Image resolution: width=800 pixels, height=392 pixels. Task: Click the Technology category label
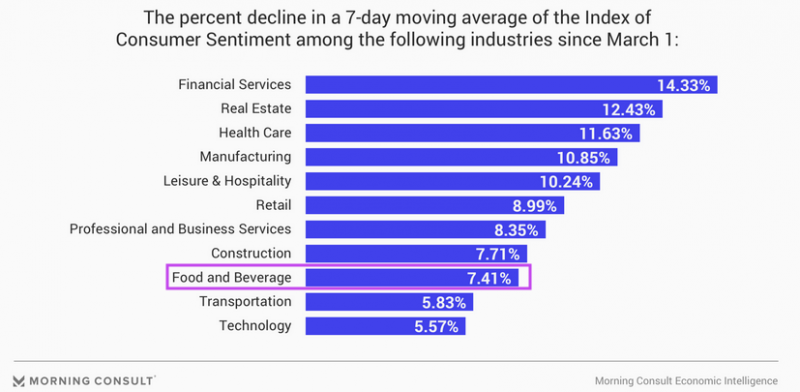click(x=256, y=326)
